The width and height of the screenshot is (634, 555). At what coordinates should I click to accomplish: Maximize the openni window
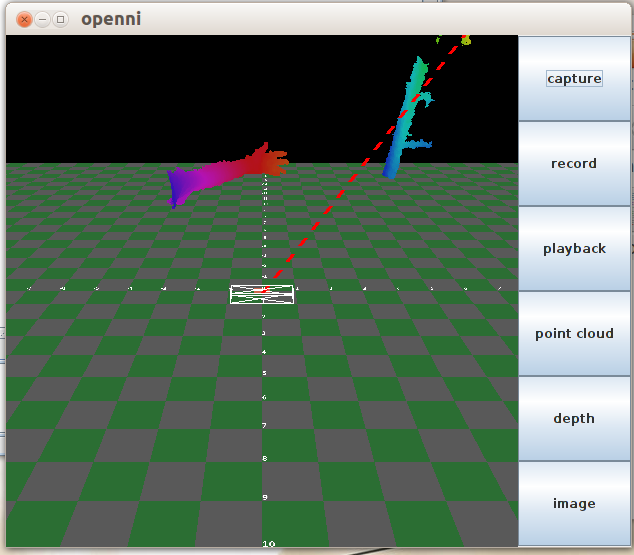pos(60,19)
